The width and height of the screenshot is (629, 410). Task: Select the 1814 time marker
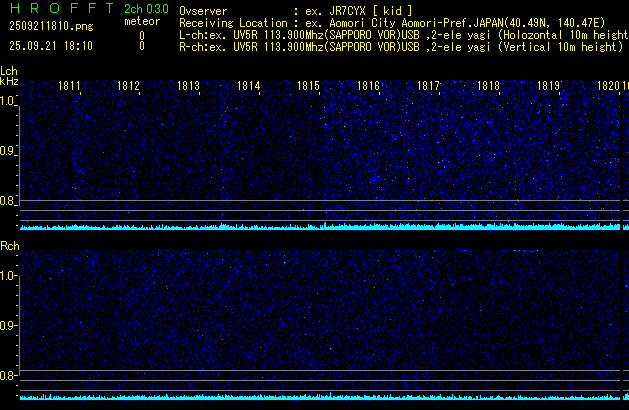point(249,87)
